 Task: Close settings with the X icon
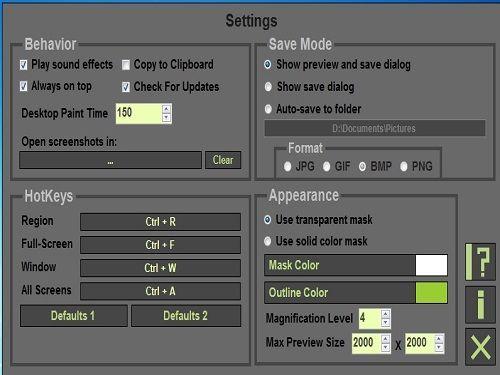pos(480,347)
